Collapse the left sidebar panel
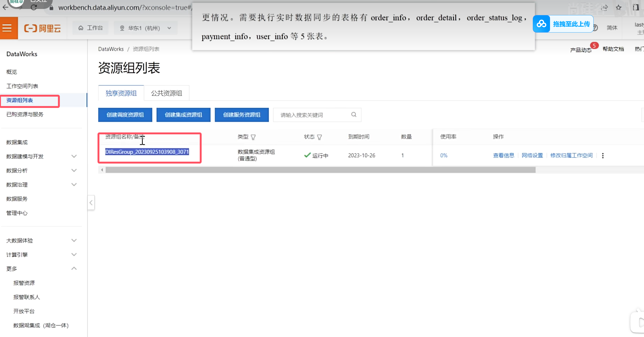The image size is (644, 337). click(91, 202)
